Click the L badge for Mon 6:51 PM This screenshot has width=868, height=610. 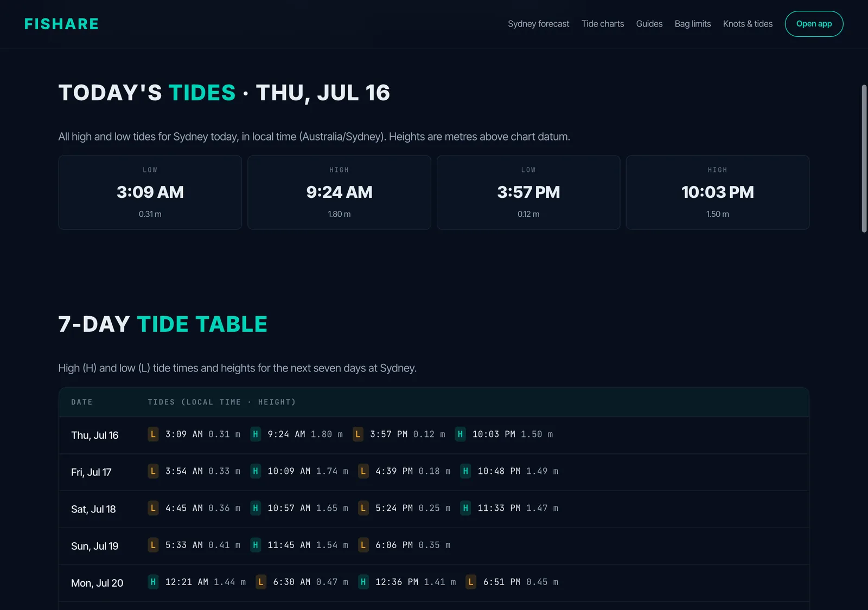tap(471, 582)
